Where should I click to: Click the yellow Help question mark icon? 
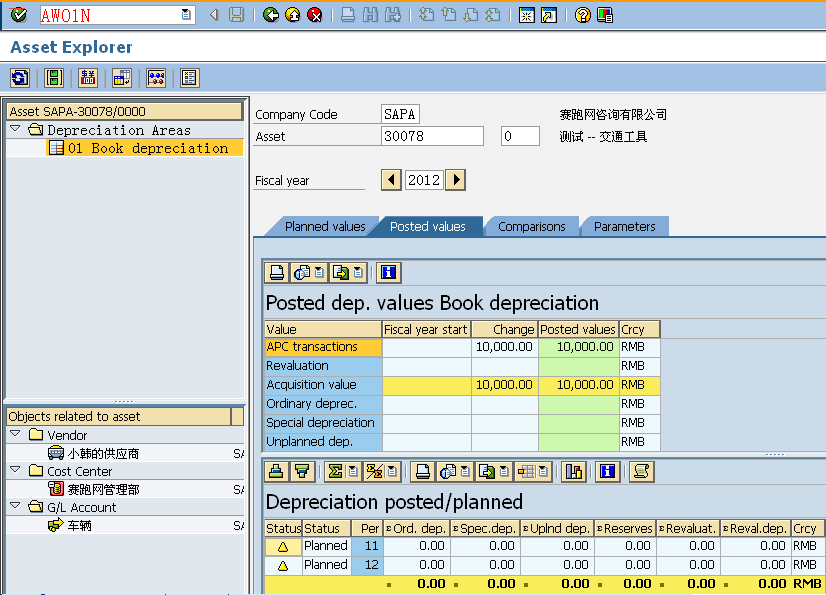point(583,15)
